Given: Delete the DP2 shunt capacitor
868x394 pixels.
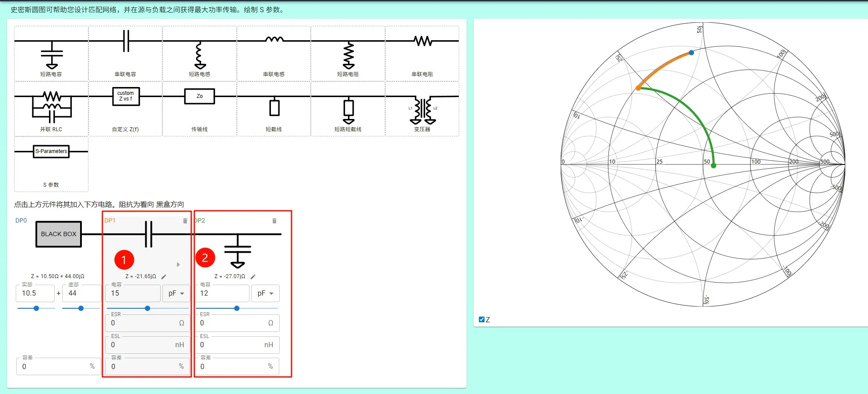Looking at the screenshot, I should coord(274,221).
